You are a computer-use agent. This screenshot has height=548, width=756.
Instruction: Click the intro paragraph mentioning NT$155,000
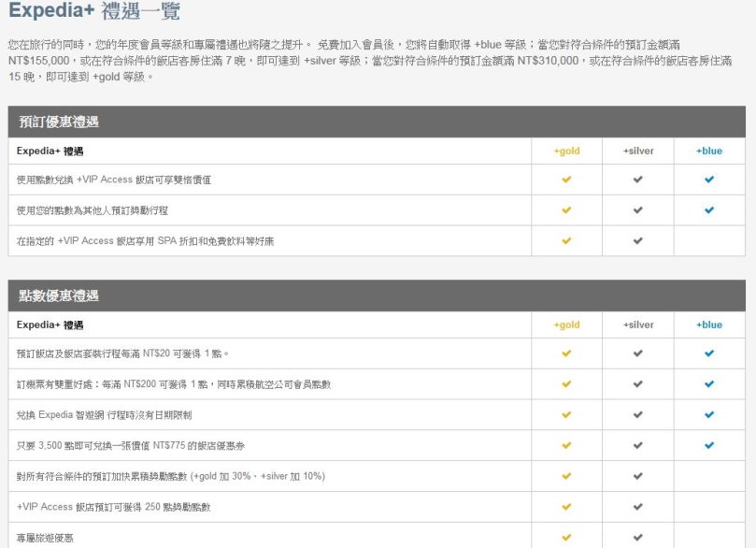370,61
